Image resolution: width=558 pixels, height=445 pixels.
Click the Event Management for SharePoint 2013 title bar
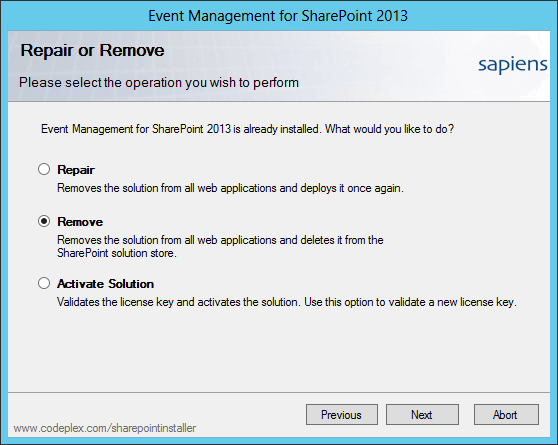pyautogui.click(x=278, y=16)
